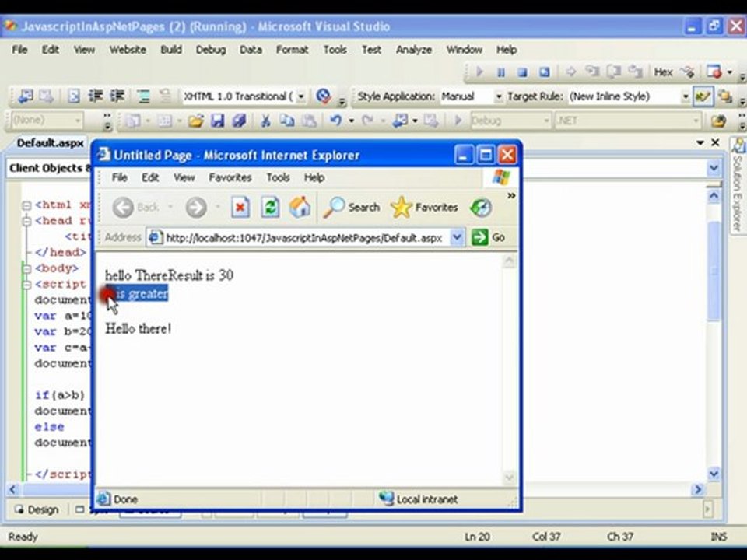Screen dimensions: 747x560
Task: Toggle Hex display in debug toolbar
Action: pyautogui.click(x=663, y=72)
